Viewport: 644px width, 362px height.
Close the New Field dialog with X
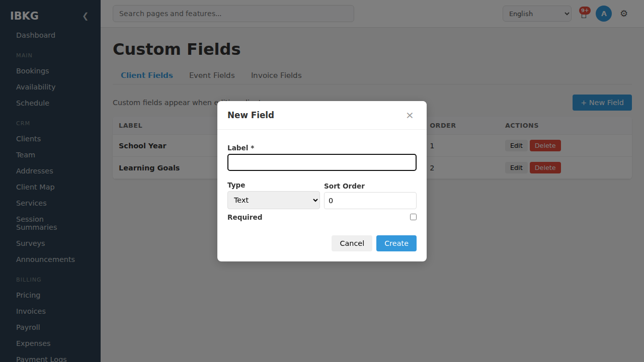pos(410,116)
